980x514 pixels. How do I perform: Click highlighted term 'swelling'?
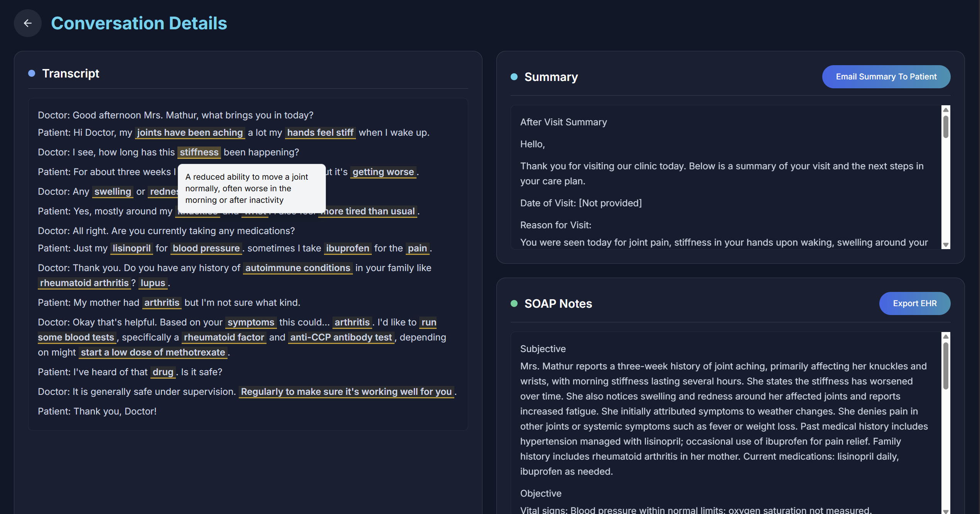pyautogui.click(x=113, y=192)
